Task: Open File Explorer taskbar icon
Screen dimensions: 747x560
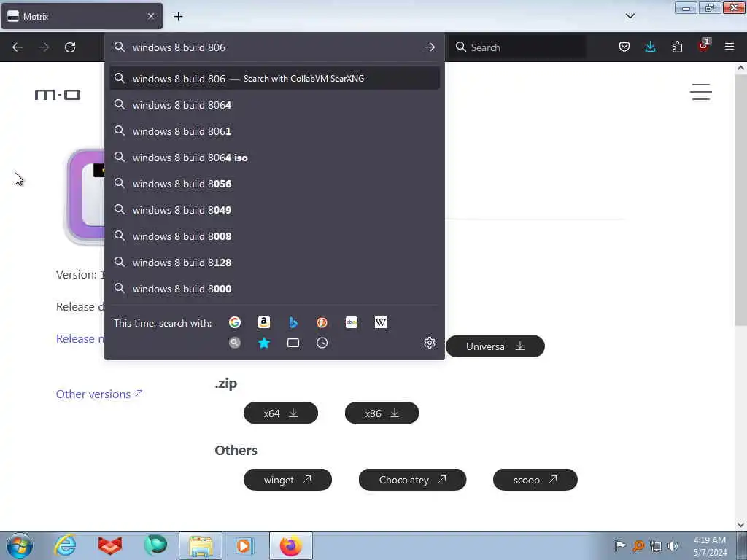Action: (201, 545)
